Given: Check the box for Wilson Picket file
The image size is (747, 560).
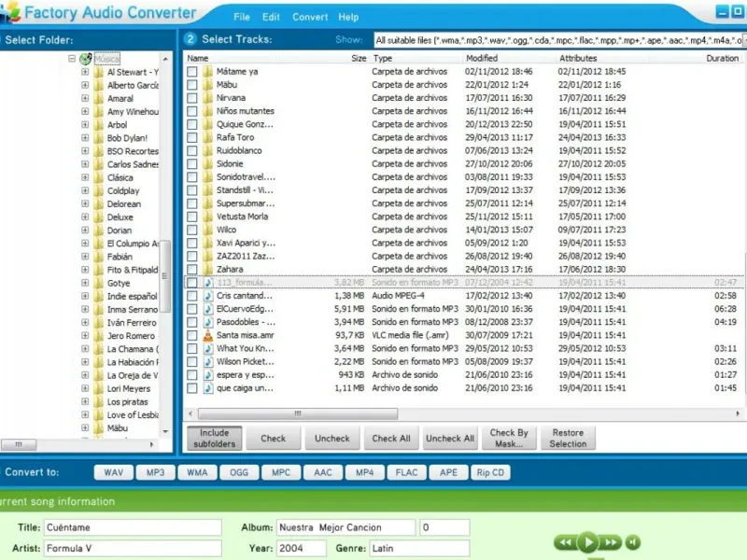Looking at the screenshot, I should pyautogui.click(x=192, y=361).
